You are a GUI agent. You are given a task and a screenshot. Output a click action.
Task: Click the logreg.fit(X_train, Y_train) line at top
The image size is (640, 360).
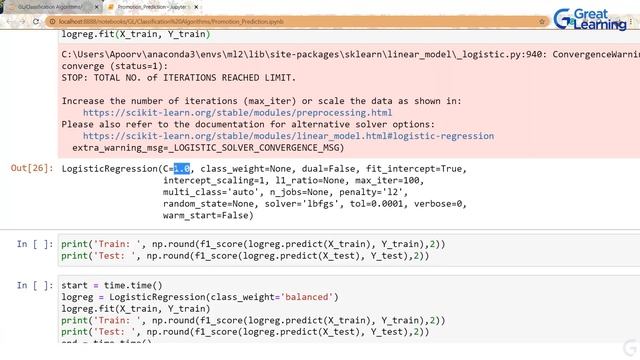tap(136, 34)
